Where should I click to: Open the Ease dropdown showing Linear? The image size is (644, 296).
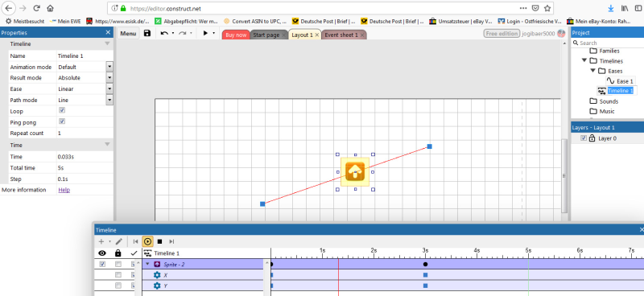tap(109, 88)
